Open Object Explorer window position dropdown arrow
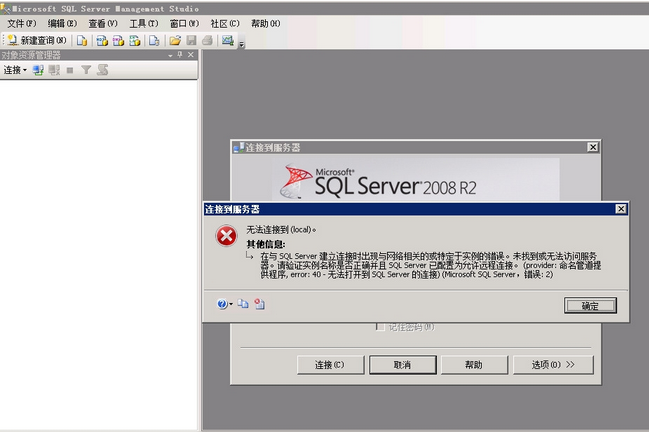The image size is (649, 432). pos(170,55)
